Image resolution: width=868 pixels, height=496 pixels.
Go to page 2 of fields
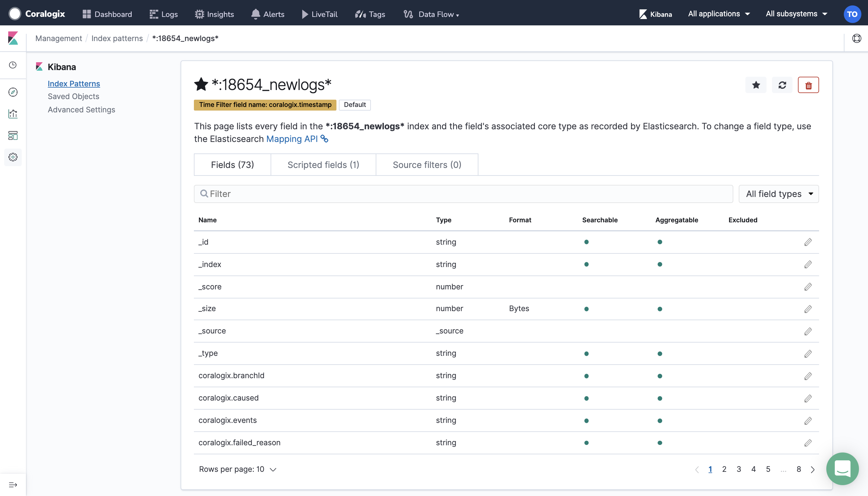tap(724, 469)
